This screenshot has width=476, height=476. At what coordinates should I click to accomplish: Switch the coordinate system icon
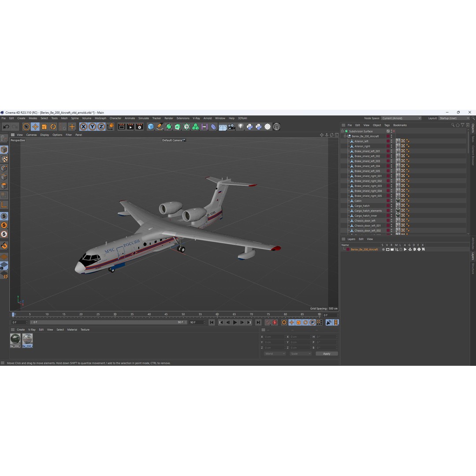pyautogui.click(x=111, y=126)
